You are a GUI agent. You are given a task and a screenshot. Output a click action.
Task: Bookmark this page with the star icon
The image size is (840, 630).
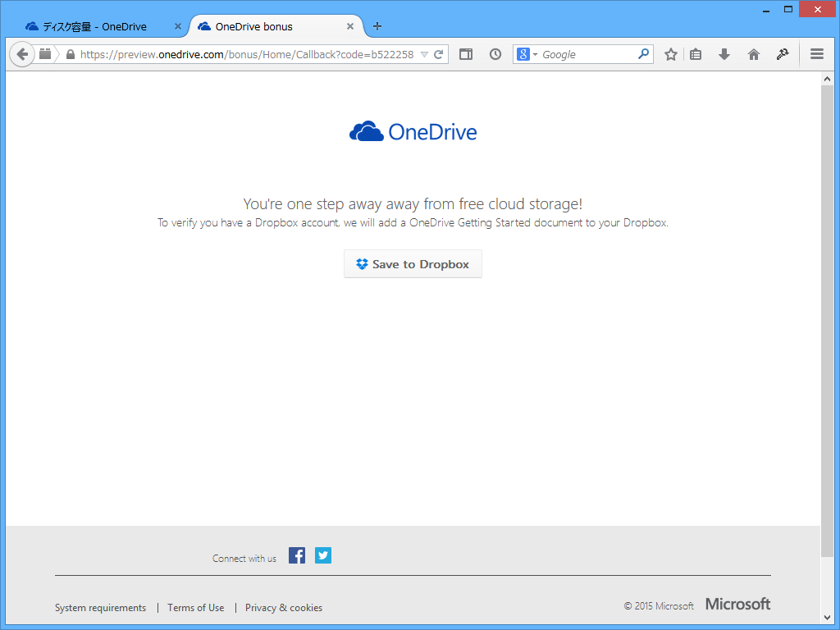pos(670,53)
